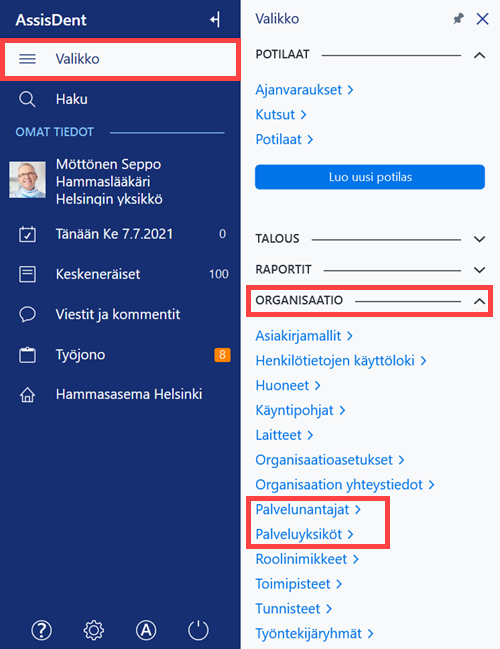Open settings gear icon at bottom
Viewport: 500px width, 649px height.
pyautogui.click(x=94, y=630)
